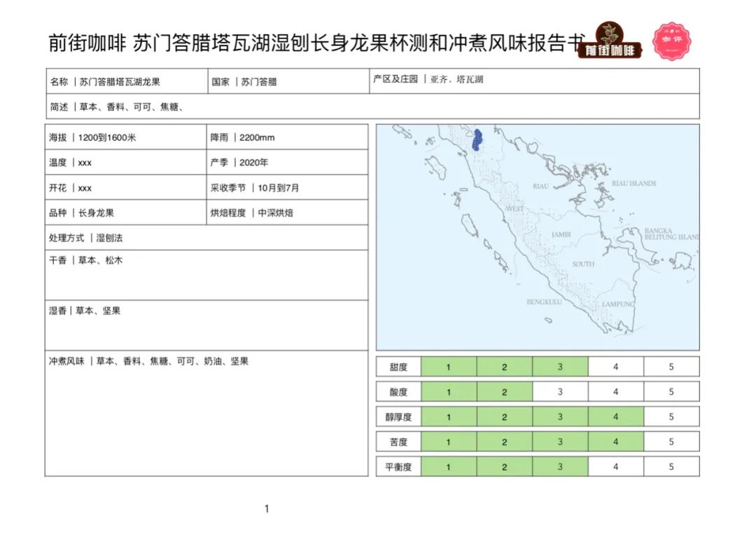Click the 降雨 2200mm cell
Viewport: 756px width, 534px height.
coord(287,137)
